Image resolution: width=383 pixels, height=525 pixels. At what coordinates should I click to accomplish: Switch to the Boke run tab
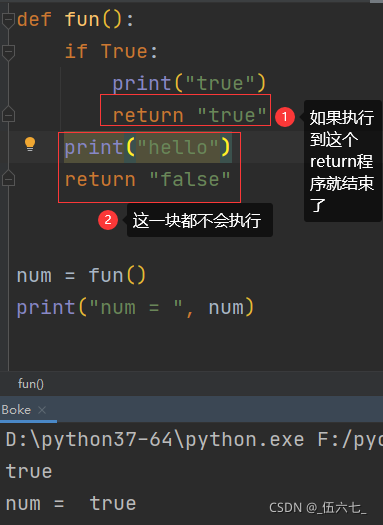click(16, 410)
